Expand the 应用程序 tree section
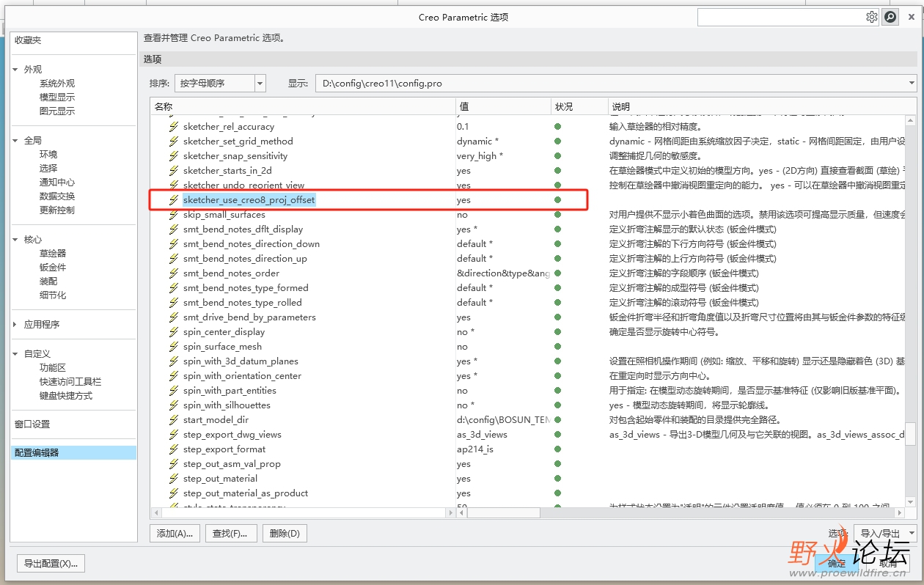 point(15,325)
